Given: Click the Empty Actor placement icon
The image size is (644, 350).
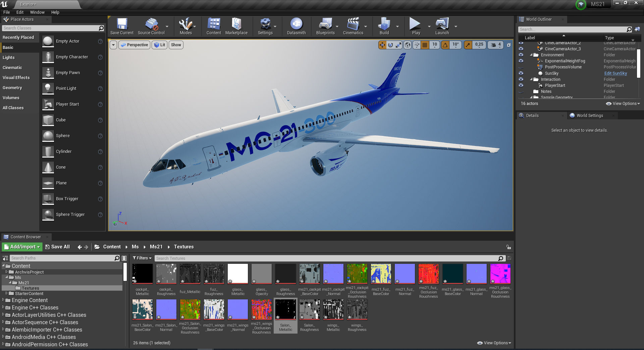Looking at the screenshot, I should (x=48, y=41).
